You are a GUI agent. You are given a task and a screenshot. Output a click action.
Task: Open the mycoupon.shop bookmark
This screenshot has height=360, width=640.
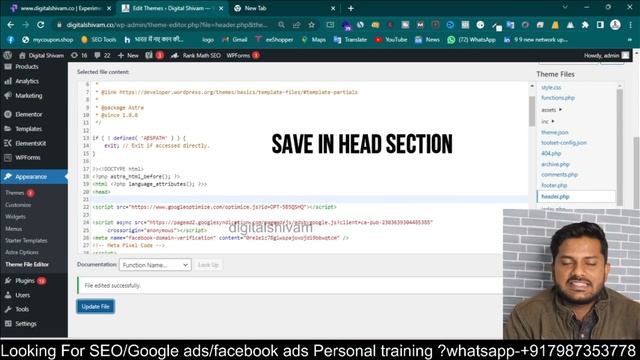[48, 40]
